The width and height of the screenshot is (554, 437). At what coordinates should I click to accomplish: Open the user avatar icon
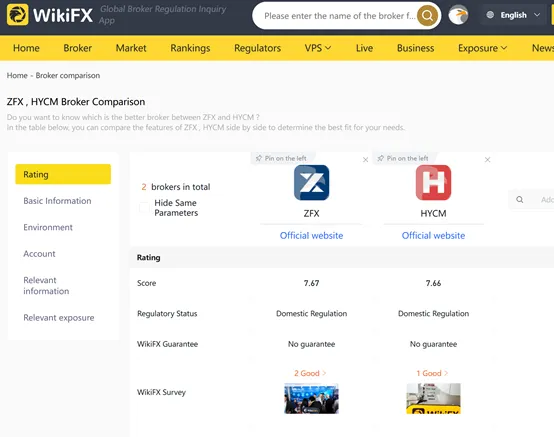coord(458,15)
